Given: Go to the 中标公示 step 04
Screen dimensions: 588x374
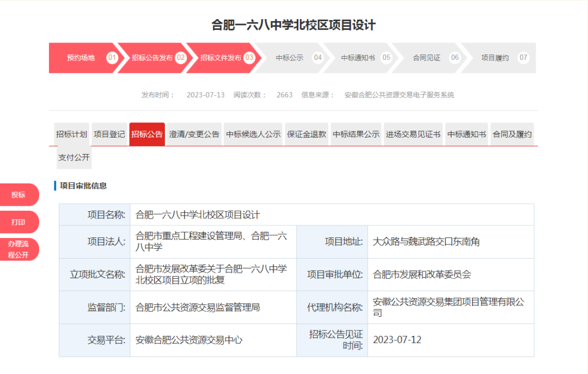Looking at the screenshot, I should (293, 58).
